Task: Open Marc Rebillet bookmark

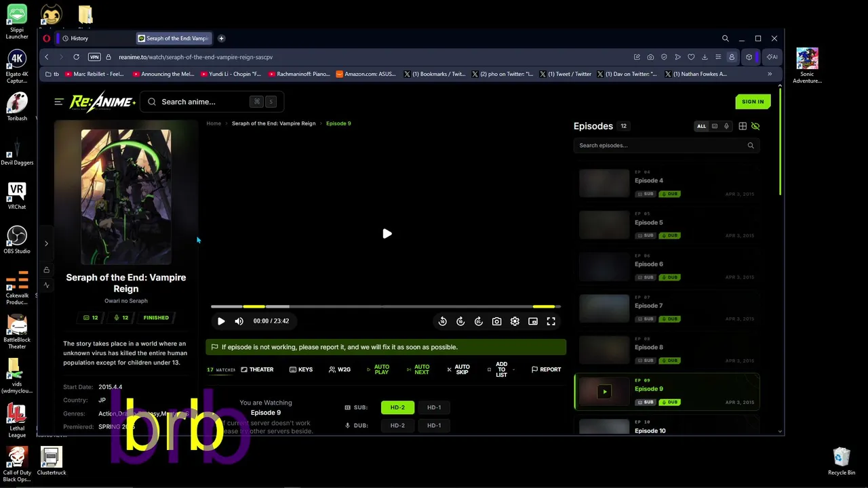Action: tap(94, 74)
